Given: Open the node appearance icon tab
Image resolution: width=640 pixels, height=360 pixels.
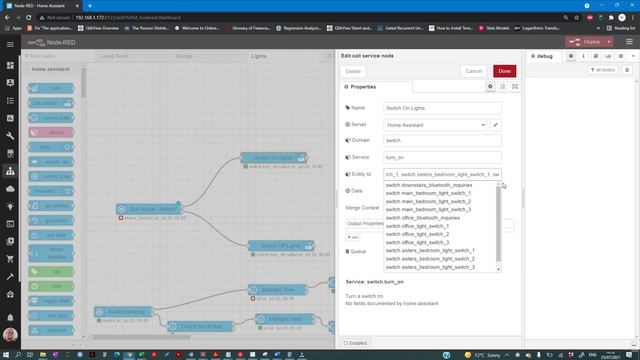Looking at the screenshot, I should point(515,87).
